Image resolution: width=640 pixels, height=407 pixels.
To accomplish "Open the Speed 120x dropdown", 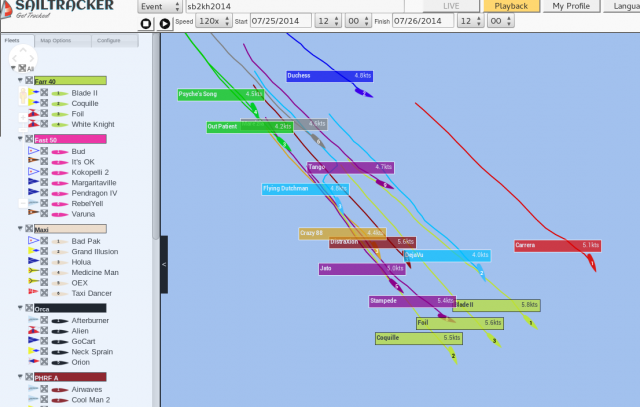I will tap(213, 21).
